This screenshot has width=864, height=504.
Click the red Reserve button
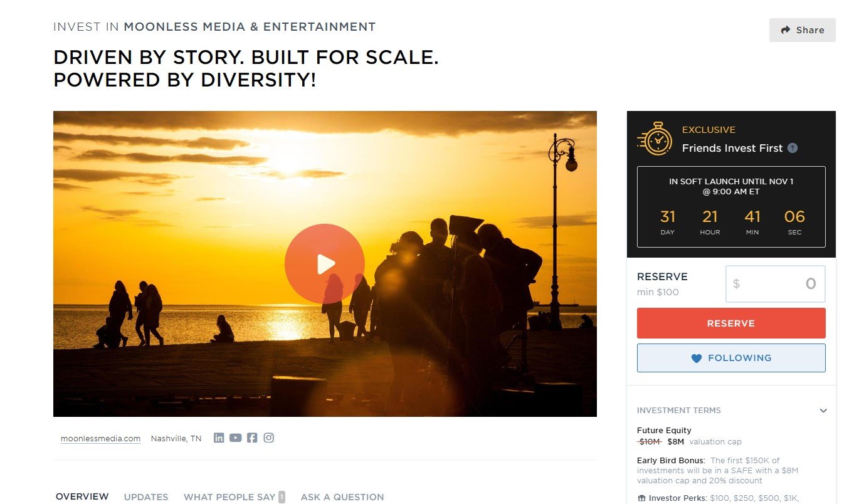click(731, 323)
